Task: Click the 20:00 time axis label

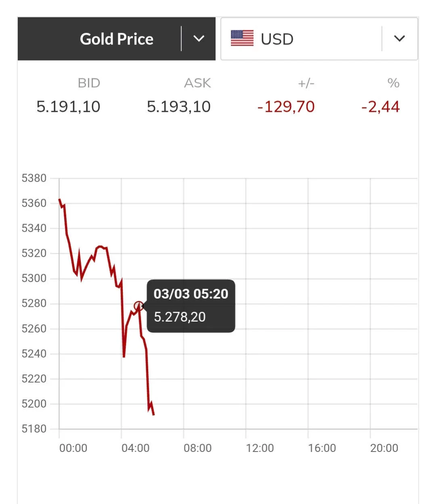Action: click(x=384, y=448)
